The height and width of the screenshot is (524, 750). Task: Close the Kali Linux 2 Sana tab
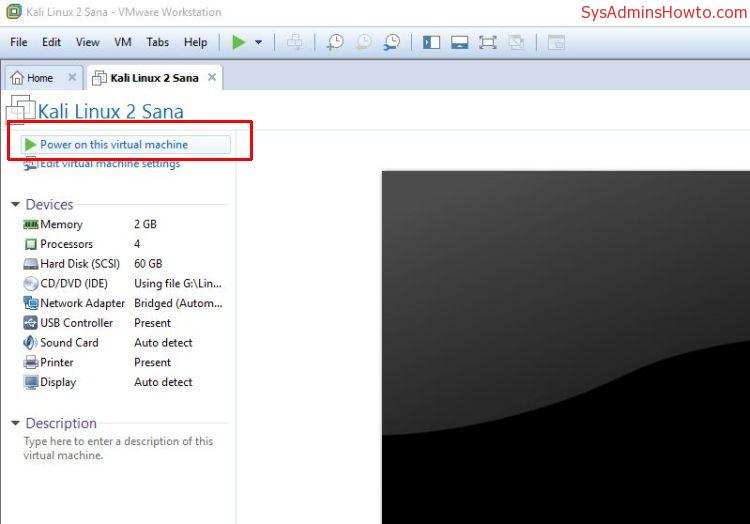tap(212, 77)
